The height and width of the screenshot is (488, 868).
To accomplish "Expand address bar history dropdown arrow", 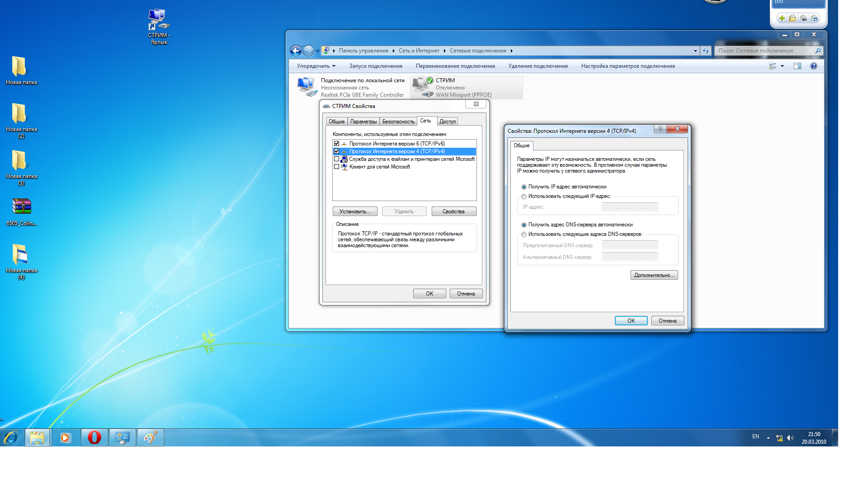I will 695,51.
